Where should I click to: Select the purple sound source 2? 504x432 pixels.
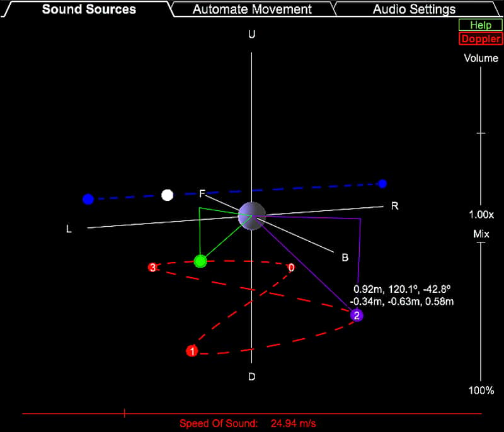[x=357, y=315]
